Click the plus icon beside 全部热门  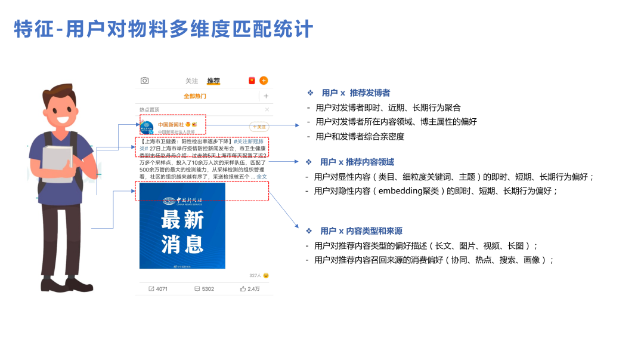pyautogui.click(x=266, y=96)
